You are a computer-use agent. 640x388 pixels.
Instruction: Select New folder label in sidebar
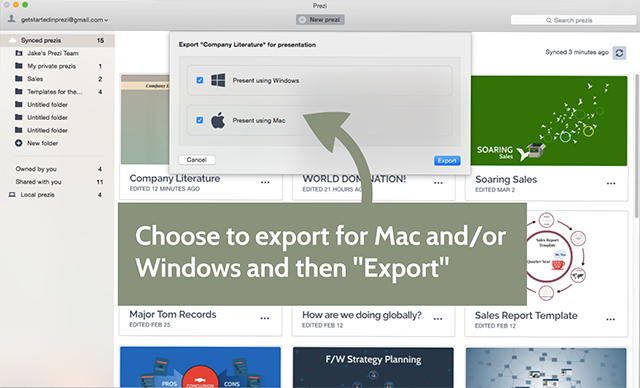click(42, 143)
